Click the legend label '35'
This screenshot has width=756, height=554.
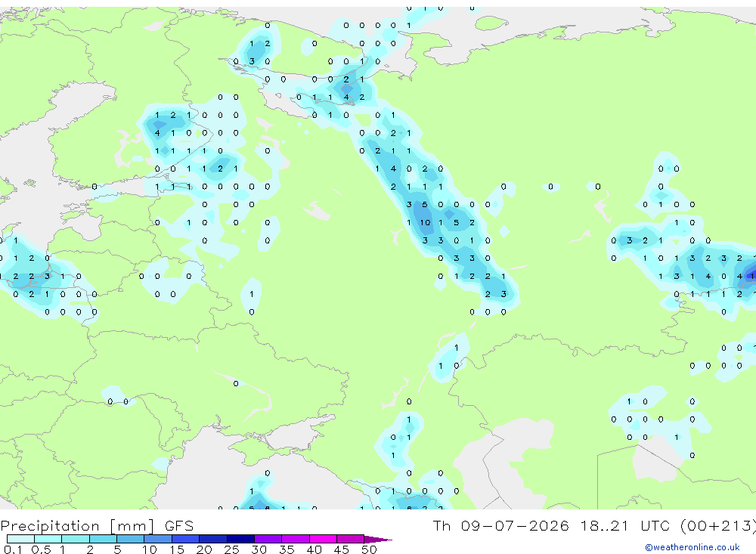[287, 549]
